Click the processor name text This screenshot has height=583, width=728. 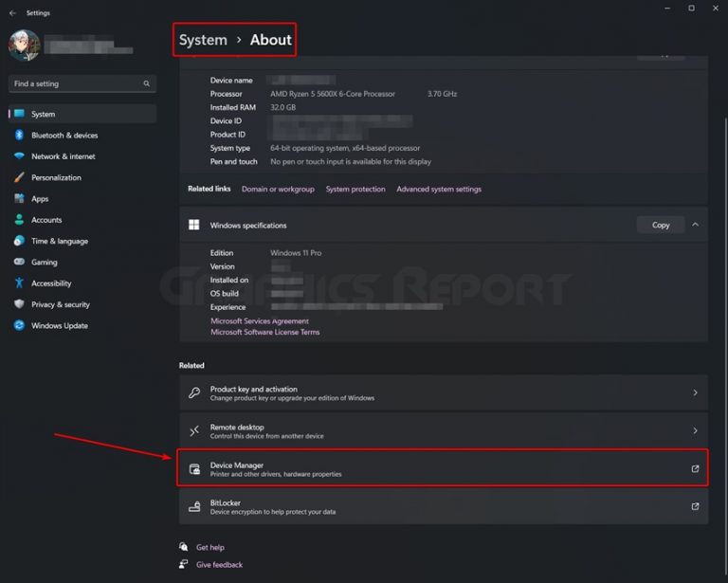point(333,94)
